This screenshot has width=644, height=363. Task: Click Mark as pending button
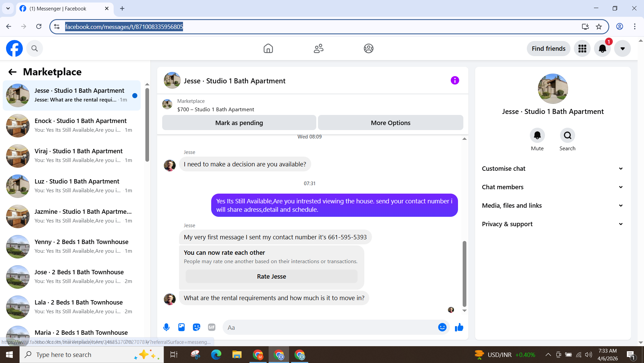(239, 123)
